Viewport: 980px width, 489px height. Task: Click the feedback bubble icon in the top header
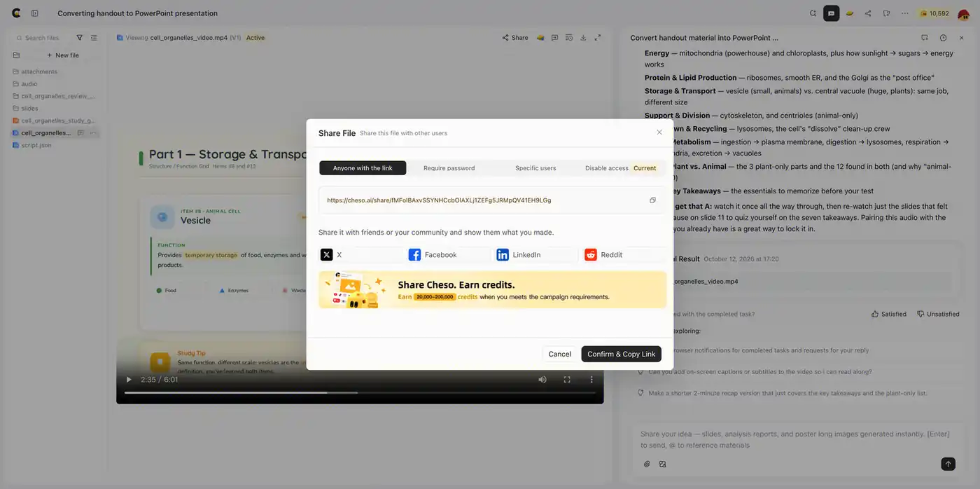tap(886, 13)
